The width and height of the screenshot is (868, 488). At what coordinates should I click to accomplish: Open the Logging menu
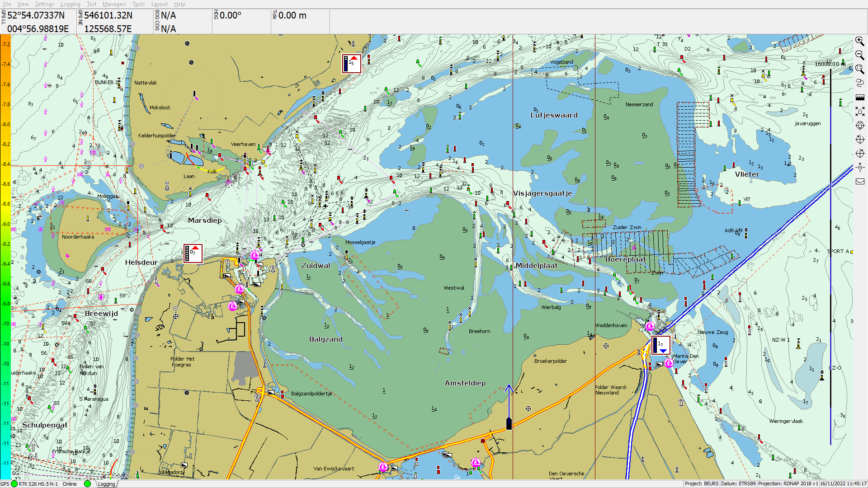tap(70, 4)
